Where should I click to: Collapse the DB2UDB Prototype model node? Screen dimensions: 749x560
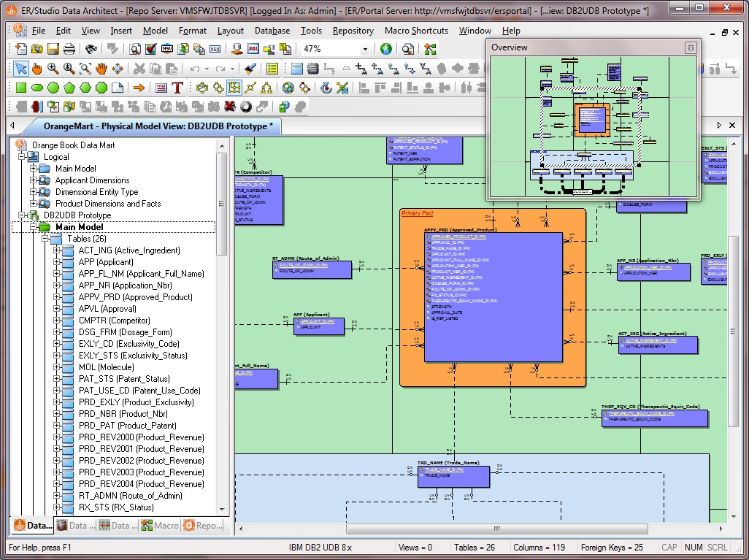click(x=21, y=215)
